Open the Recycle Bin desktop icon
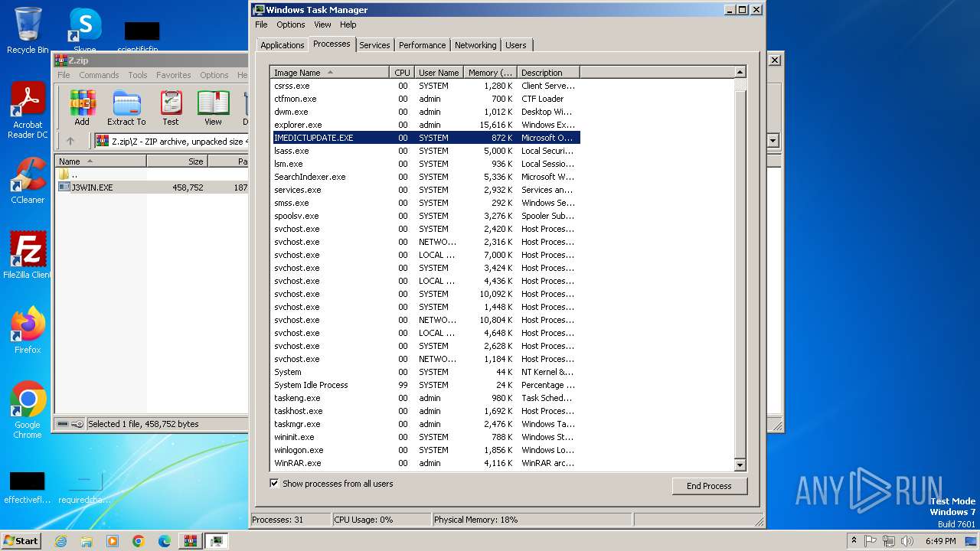The image size is (980, 551). pos(28,30)
